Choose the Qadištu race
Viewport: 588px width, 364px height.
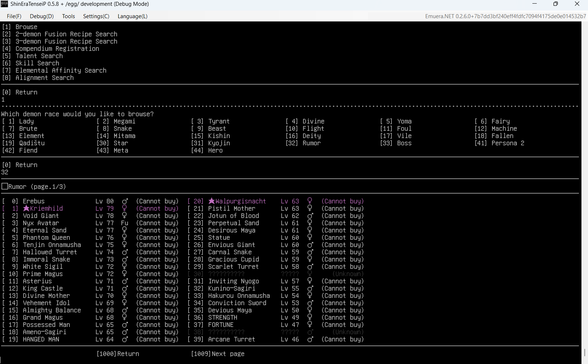[23, 143]
